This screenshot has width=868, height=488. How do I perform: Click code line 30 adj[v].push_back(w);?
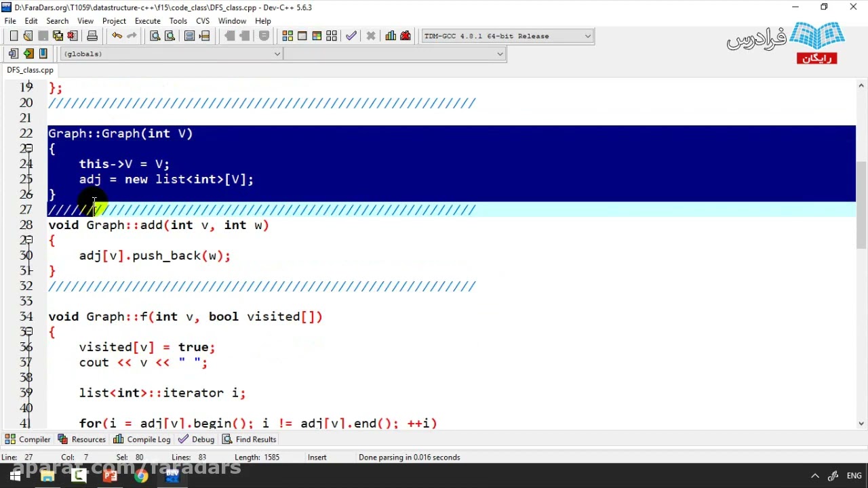(x=155, y=256)
